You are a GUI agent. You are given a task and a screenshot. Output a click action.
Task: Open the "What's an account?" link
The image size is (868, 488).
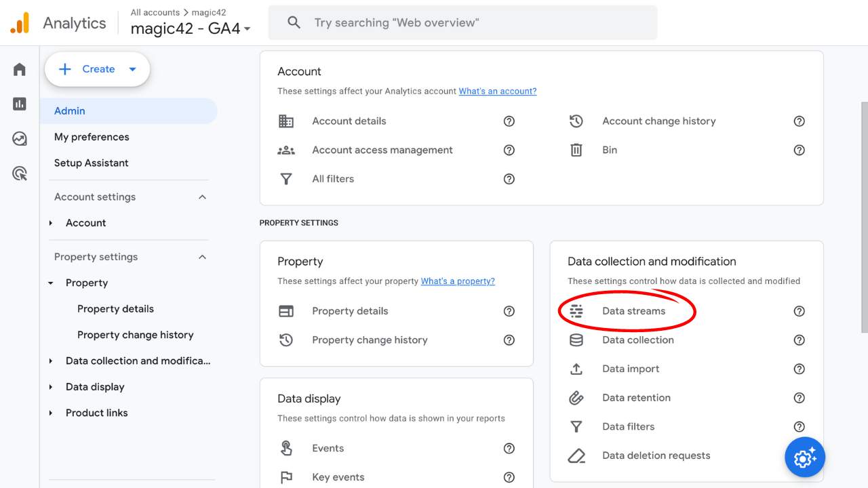499,91
